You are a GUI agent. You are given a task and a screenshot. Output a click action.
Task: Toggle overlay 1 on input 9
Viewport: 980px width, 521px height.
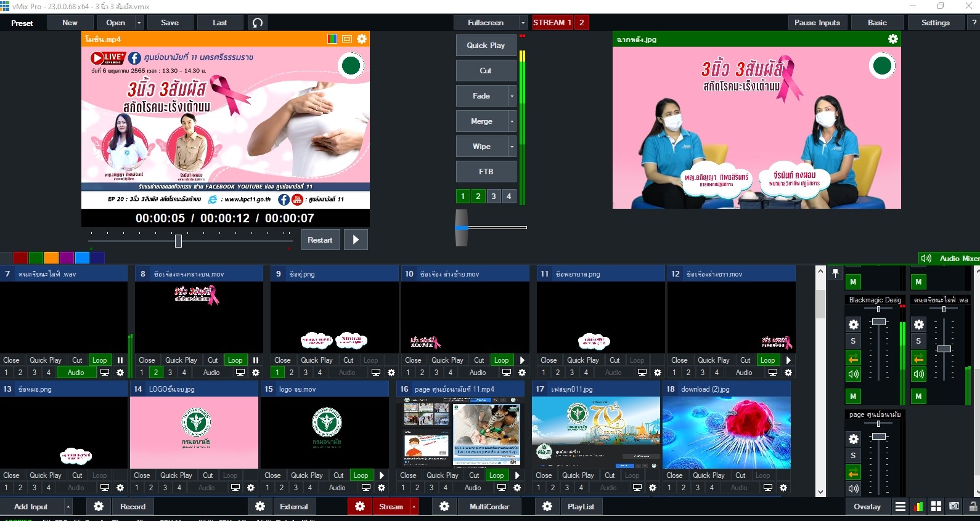(277, 373)
